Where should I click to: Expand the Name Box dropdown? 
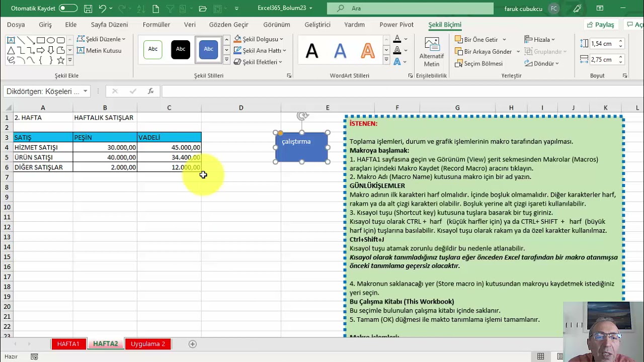[86, 91]
